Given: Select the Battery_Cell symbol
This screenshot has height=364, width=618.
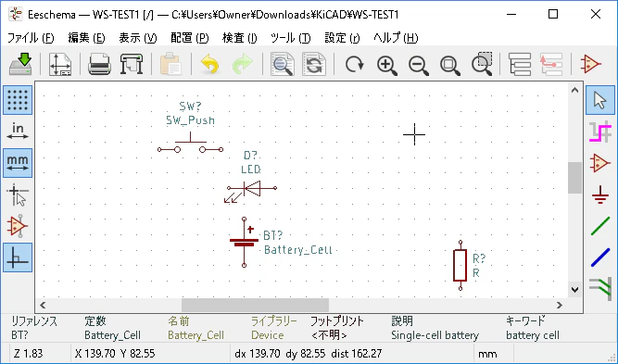Looking at the screenshot, I should (x=244, y=242).
